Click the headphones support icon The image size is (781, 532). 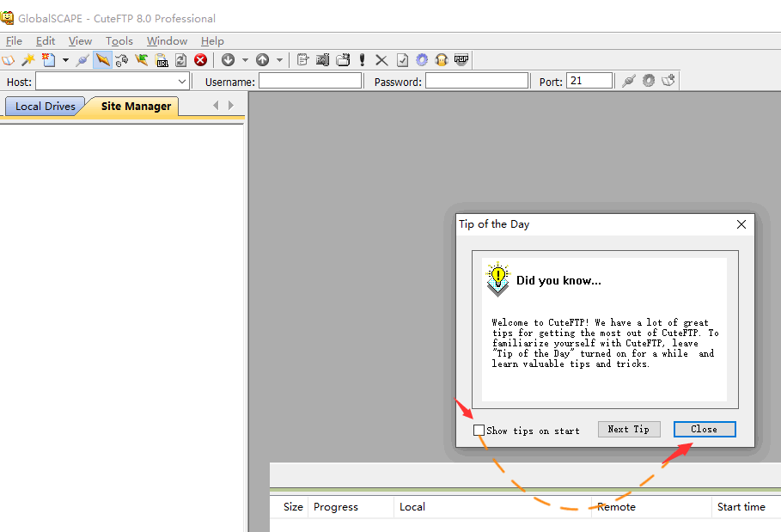[442, 60]
